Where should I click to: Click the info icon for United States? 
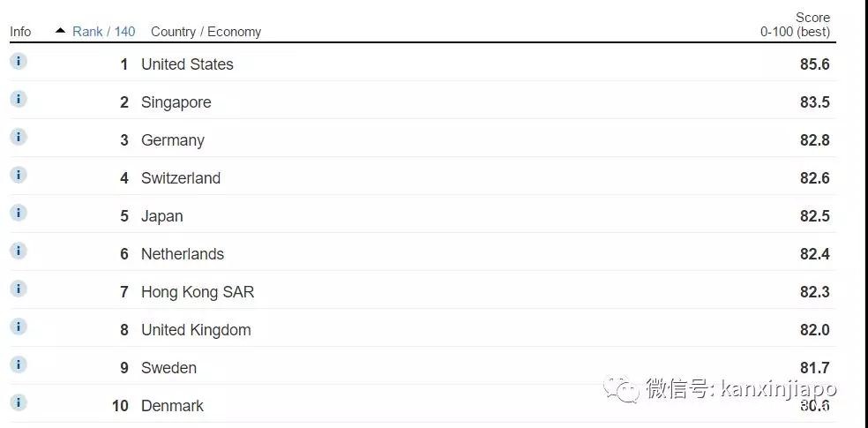tap(19, 61)
